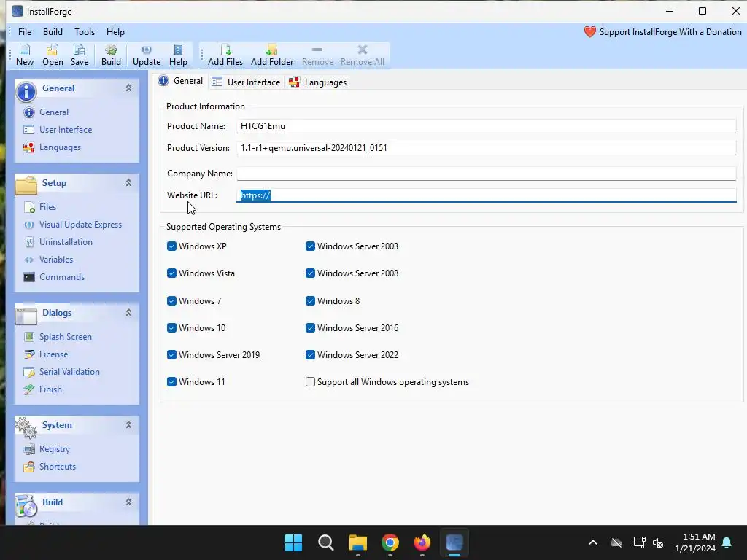Collapse the General sidebar group
747x560 pixels.
coord(128,88)
